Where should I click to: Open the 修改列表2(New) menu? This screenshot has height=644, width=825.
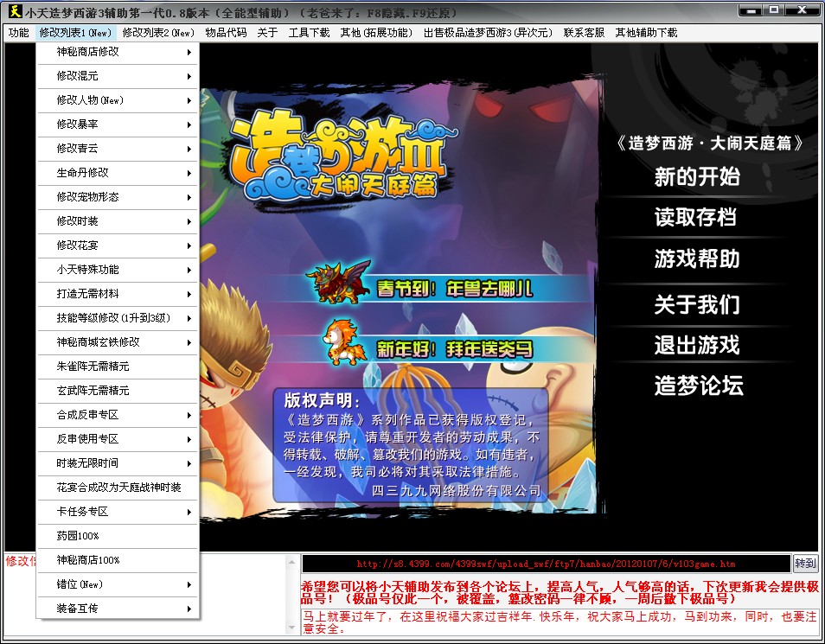click(x=158, y=33)
